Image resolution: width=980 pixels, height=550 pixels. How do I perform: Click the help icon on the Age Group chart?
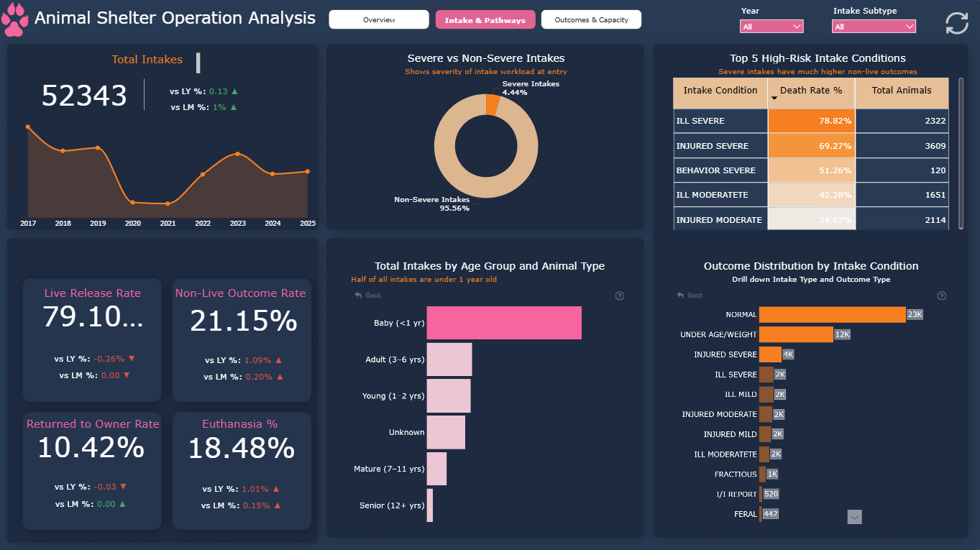click(620, 295)
